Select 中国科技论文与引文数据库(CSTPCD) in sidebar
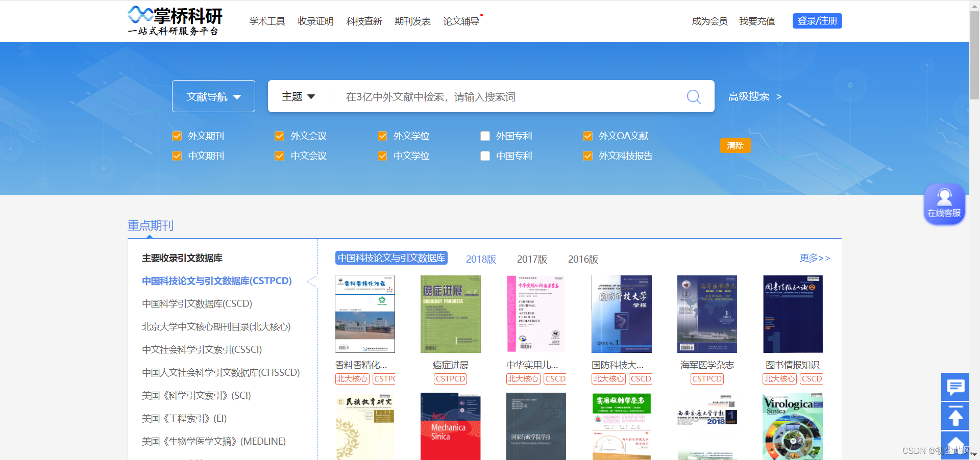The image size is (980, 460). (217, 281)
